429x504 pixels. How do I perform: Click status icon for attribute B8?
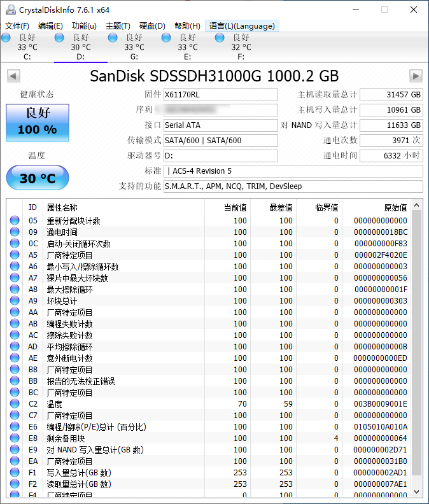15,369
